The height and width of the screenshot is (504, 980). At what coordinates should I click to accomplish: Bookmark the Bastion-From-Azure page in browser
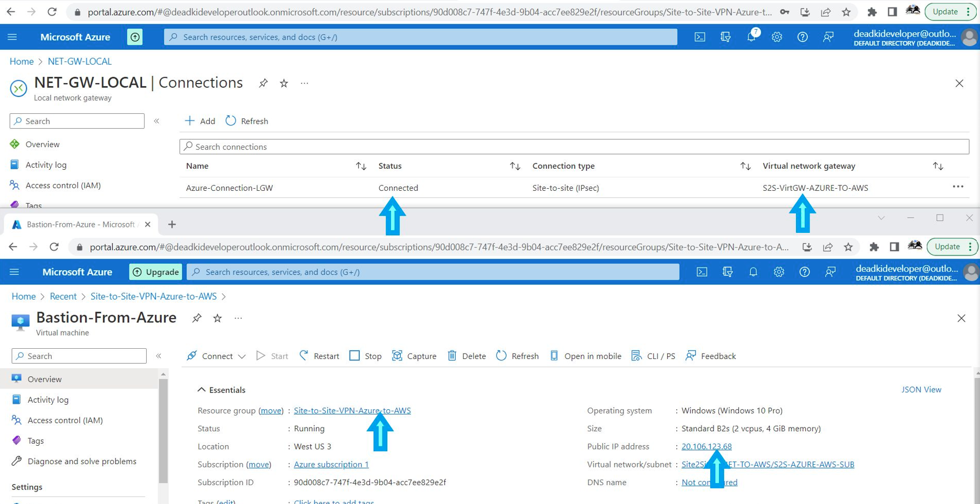point(848,247)
